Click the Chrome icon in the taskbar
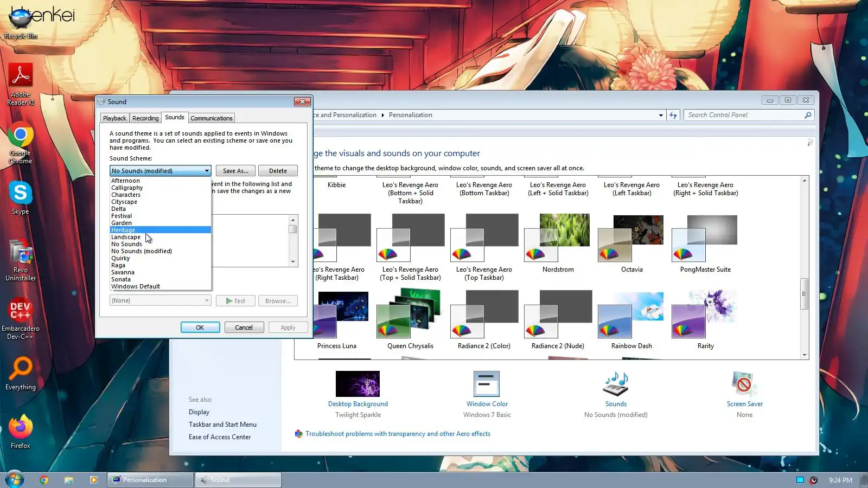This screenshot has width=868, height=488. (44, 480)
